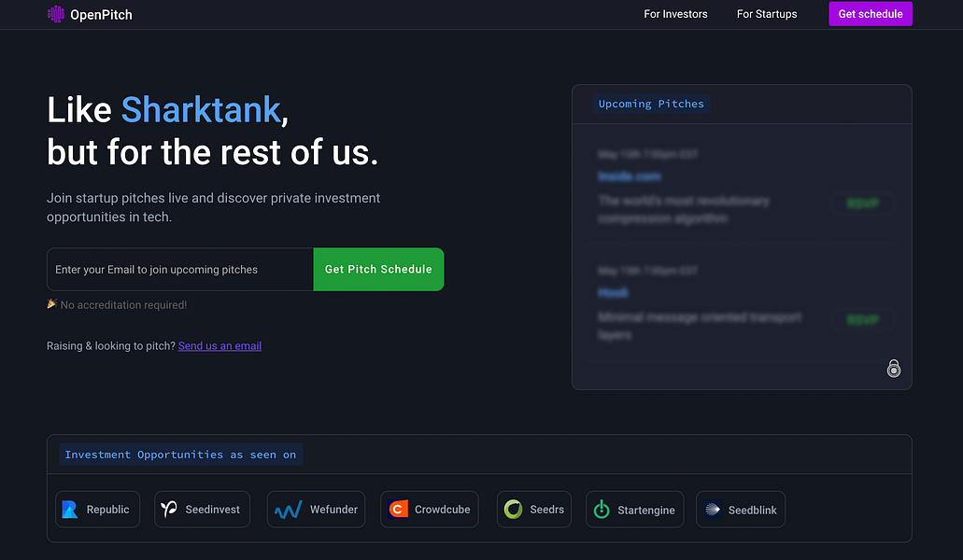The image size is (963, 560).
Task: Click the party popper emoji icon
Action: pyautogui.click(x=52, y=303)
